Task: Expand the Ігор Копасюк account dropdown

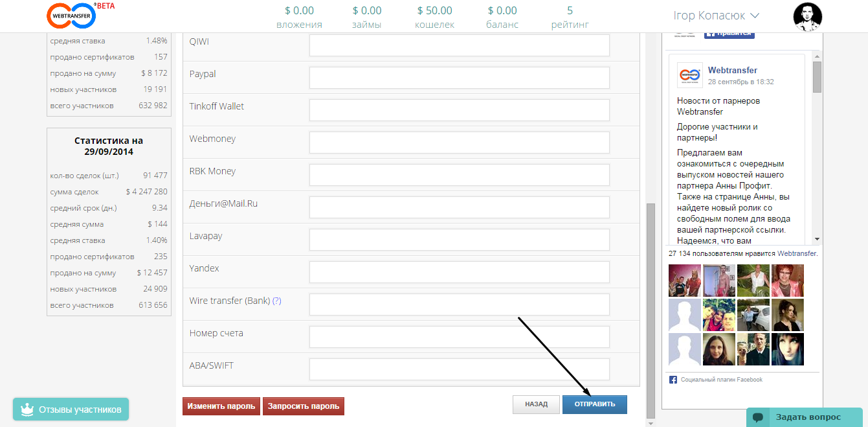Action: pyautogui.click(x=716, y=16)
